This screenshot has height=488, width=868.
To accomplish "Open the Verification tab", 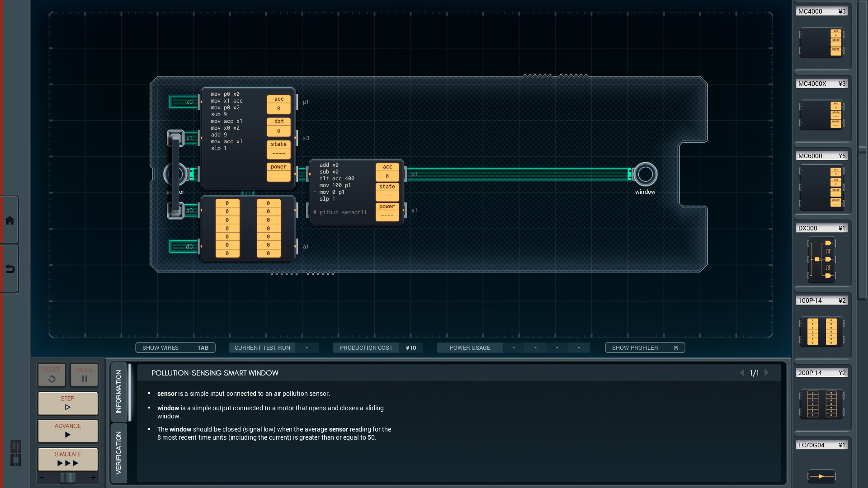I will click(118, 453).
